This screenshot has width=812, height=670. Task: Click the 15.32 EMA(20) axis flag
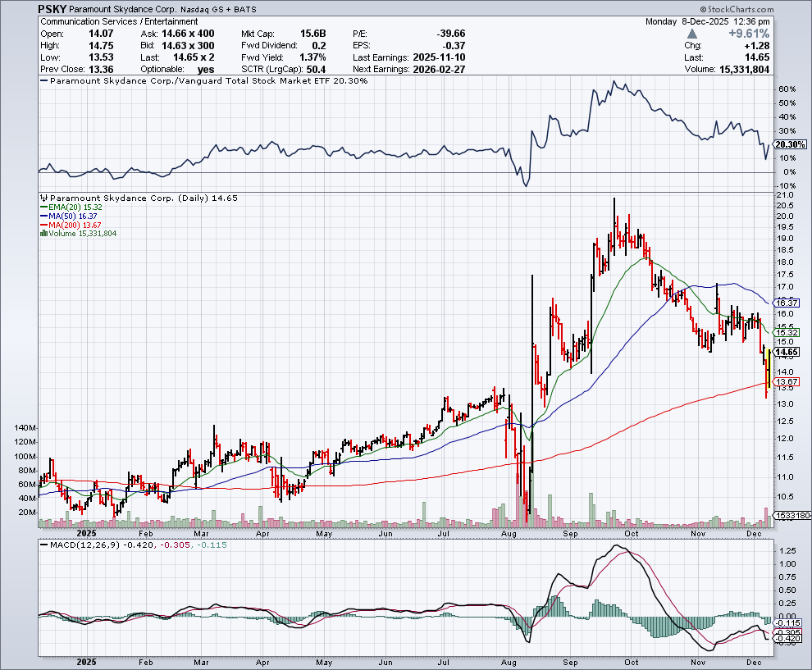coord(786,332)
